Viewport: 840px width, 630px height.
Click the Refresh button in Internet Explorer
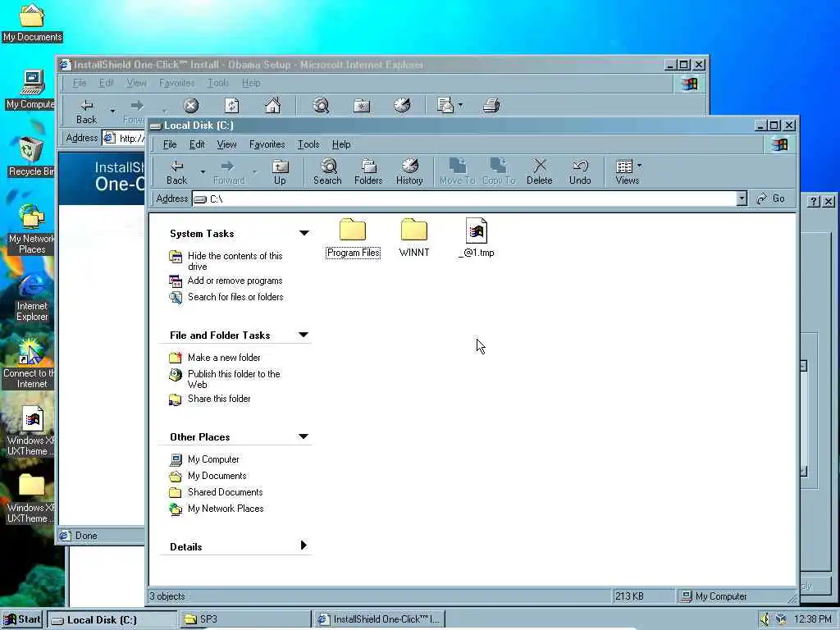pyautogui.click(x=231, y=106)
